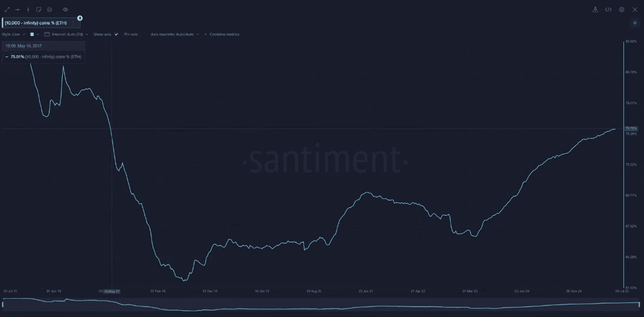Open the embed code option
Image resolution: width=644 pixels, height=317 pixels.
click(x=608, y=10)
